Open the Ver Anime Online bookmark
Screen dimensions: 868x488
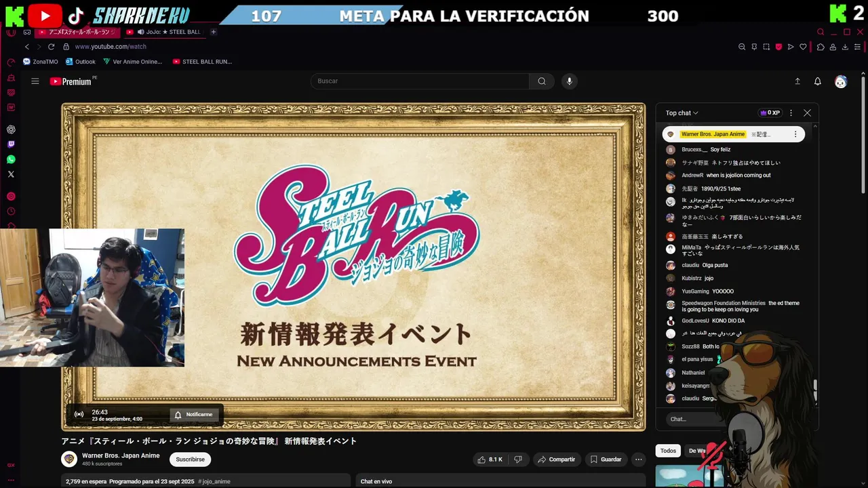pos(133,62)
